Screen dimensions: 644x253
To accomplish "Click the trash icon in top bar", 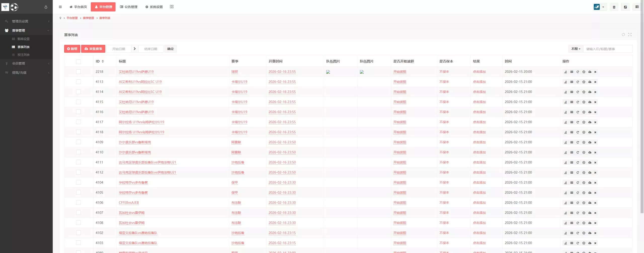I will [x=614, y=7].
